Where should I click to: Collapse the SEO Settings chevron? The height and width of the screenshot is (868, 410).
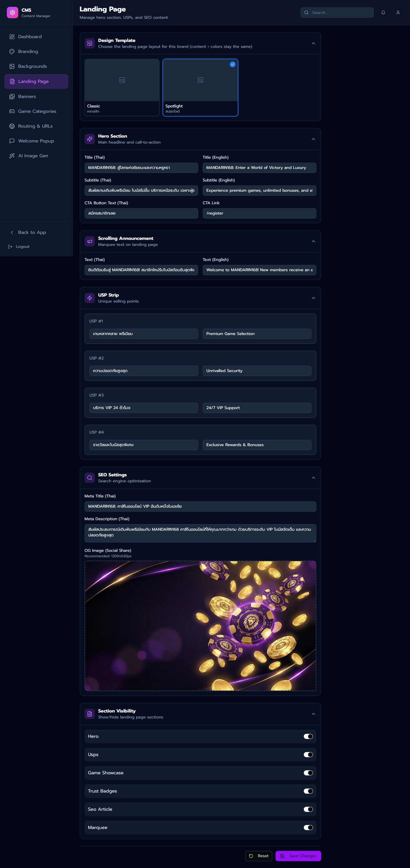[x=313, y=478]
